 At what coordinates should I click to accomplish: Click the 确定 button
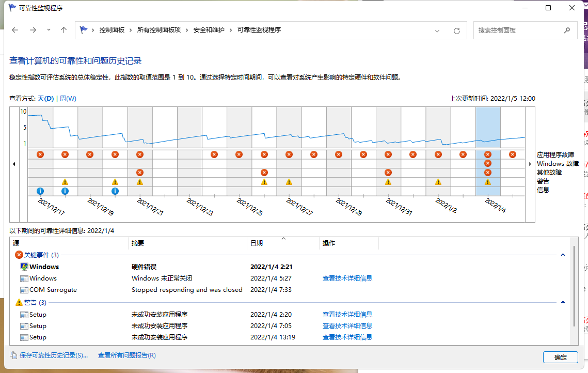561,357
